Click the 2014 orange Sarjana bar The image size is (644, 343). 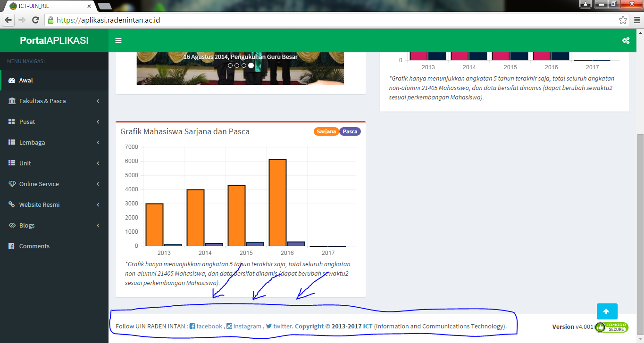tap(195, 218)
